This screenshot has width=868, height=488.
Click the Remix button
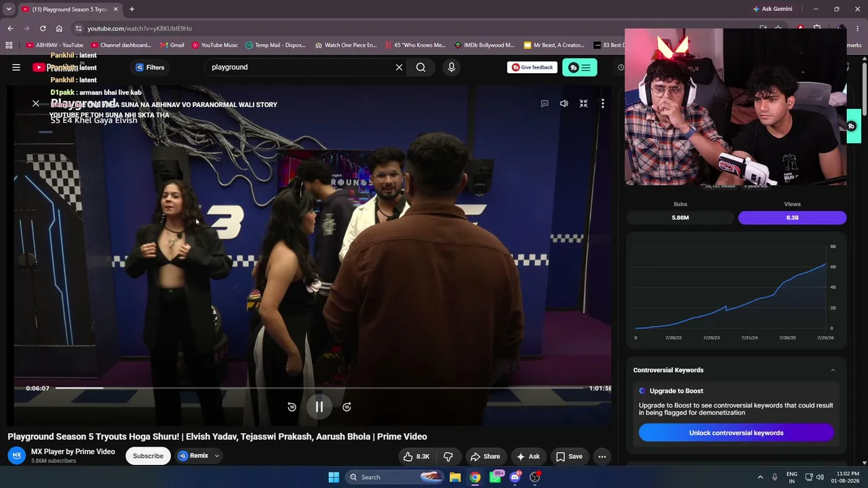click(193, 455)
